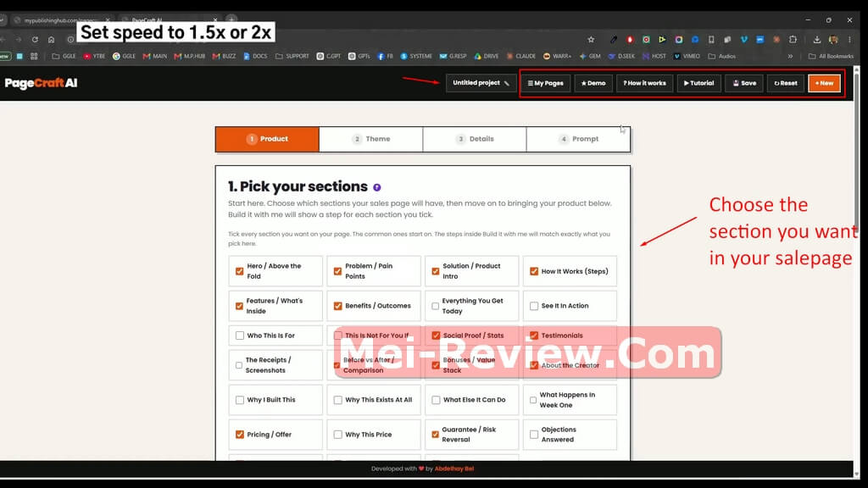Image resolution: width=868 pixels, height=488 pixels.
Task: Switch to mypublishinghub.com browser tab
Action: point(62,20)
